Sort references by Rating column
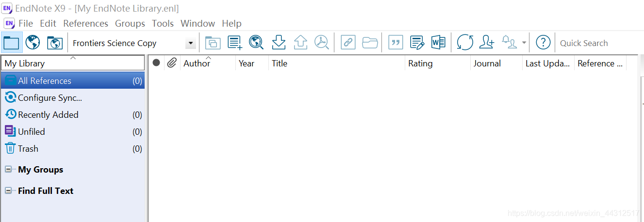The height and width of the screenshot is (222, 644). tap(438, 63)
